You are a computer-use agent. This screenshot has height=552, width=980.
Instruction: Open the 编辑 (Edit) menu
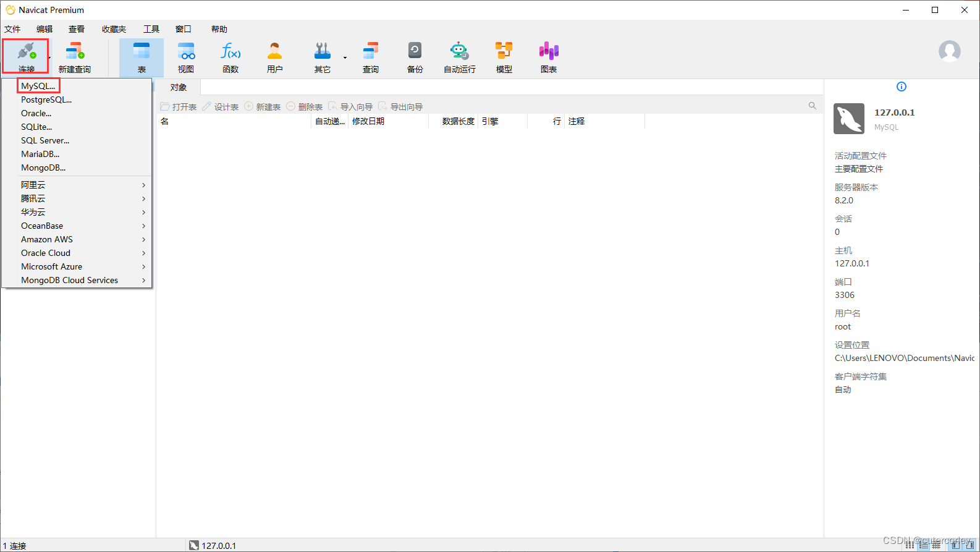44,29
